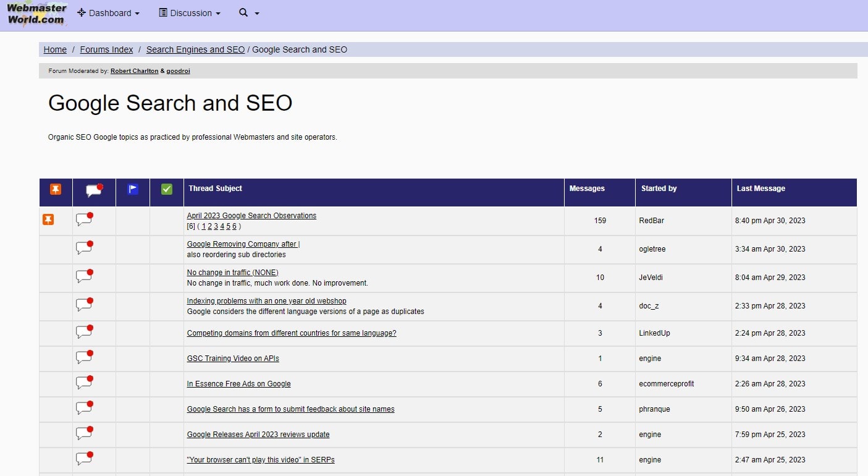Image resolution: width=868 pixels, height=476 pixels.
Task: Click the new-messages header speech bubble icon
Action: coord(94,190)
